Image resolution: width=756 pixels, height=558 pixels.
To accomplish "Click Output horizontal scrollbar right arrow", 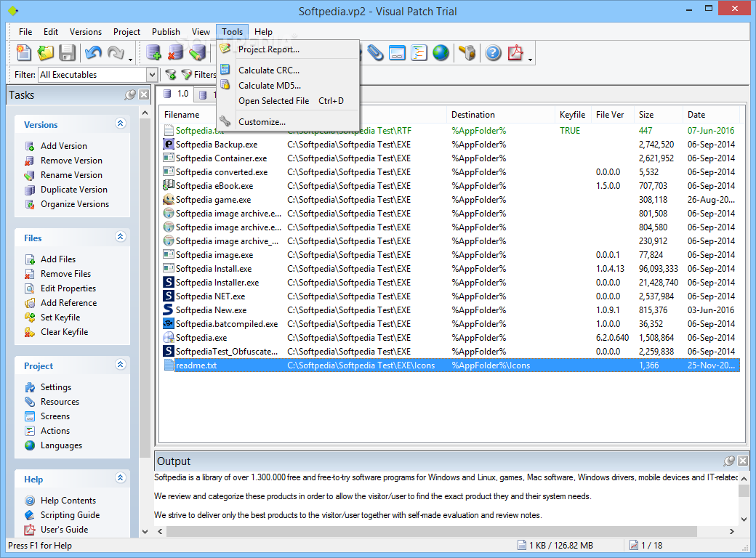I will [732, 532].
